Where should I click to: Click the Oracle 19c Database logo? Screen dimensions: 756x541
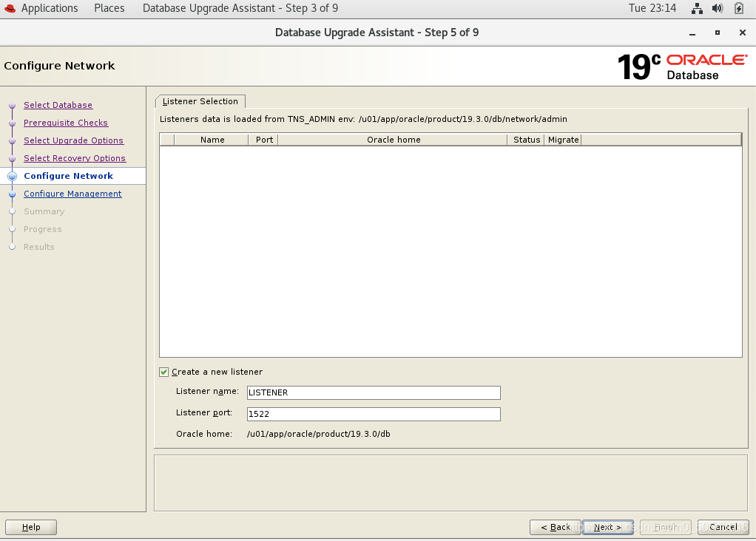(x=682, y=67)
